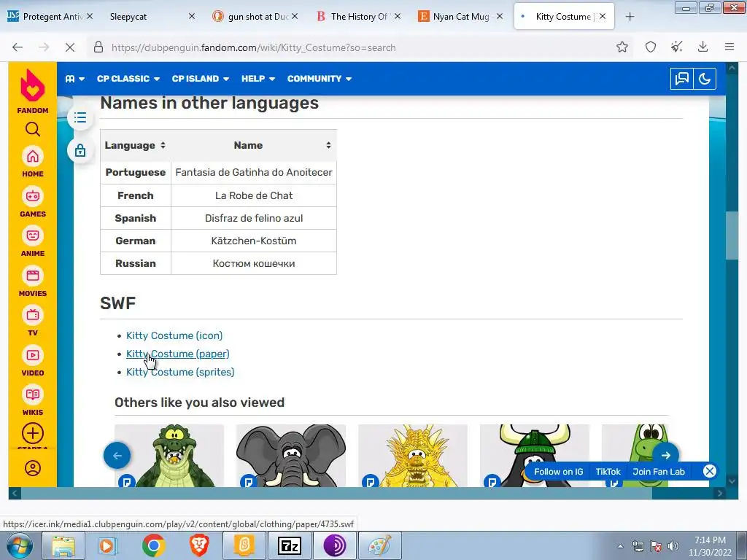Open the Fandom logo home link
This screenshot has height=560, width=747.
click(32, 91)
